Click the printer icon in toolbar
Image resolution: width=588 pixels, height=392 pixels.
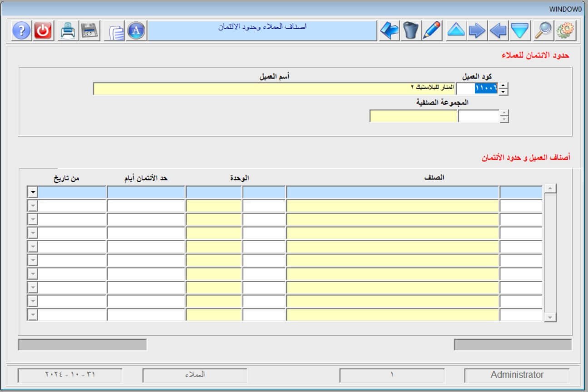click(69, 31)
